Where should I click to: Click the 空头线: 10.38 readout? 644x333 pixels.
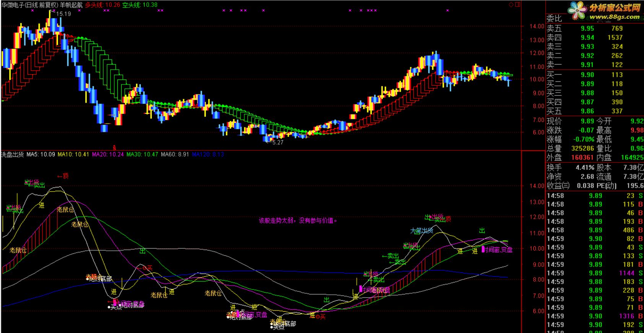click(x=140, y=5)
